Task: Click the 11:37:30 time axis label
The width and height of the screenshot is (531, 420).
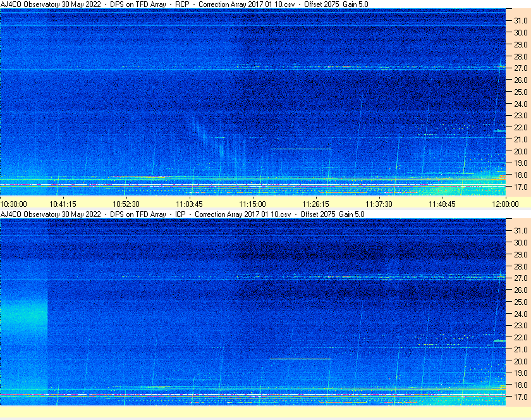Action: tap(379, 204)
